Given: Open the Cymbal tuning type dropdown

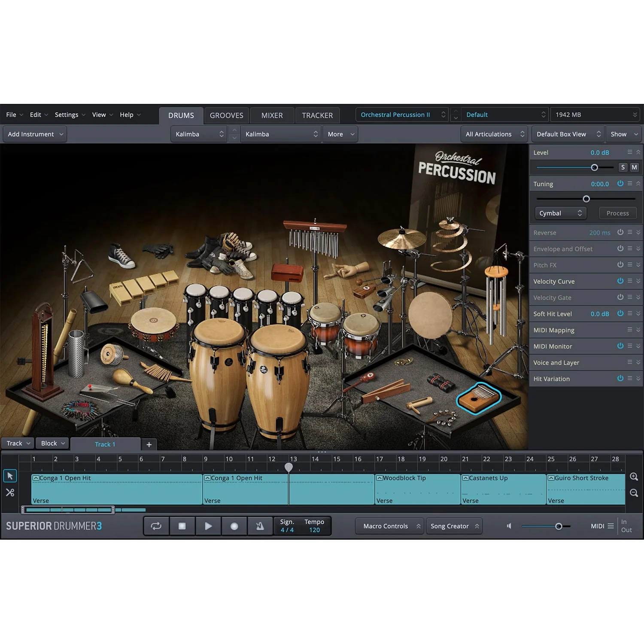Looking at the screenshot, I should (560, 213).
